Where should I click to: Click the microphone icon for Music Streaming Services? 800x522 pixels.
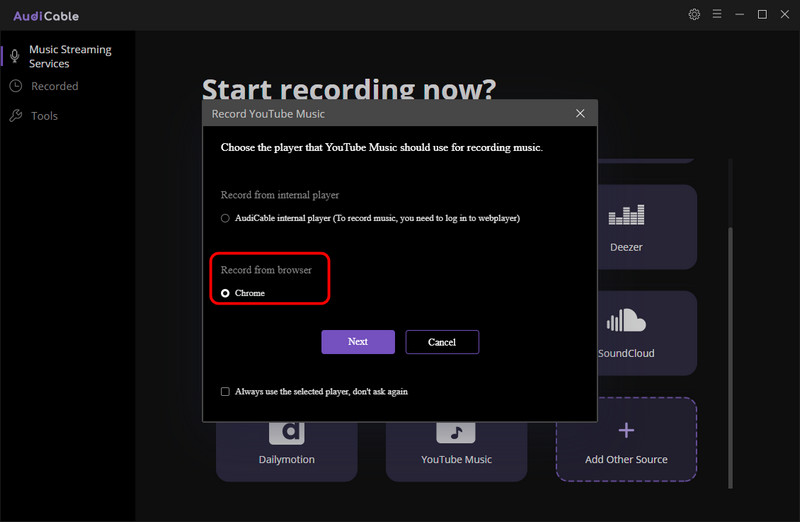pos(15,56)
